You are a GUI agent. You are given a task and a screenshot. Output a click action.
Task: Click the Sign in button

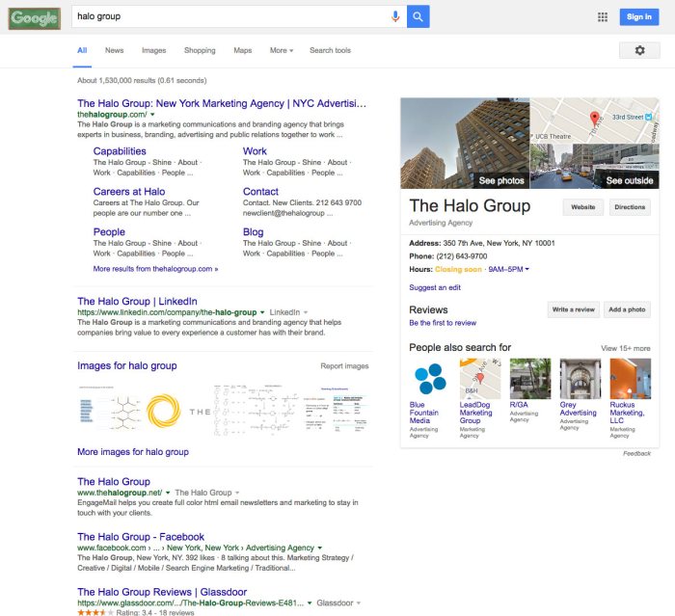tap(639, 16)
